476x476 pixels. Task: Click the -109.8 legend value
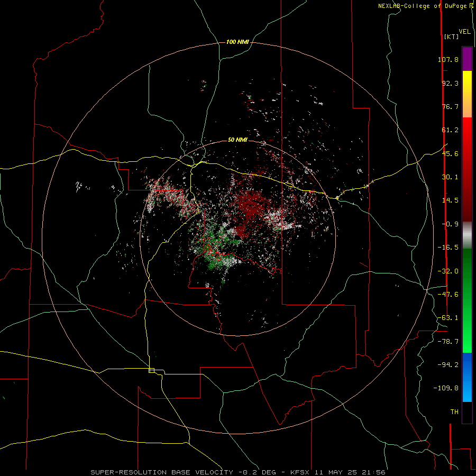446,388
